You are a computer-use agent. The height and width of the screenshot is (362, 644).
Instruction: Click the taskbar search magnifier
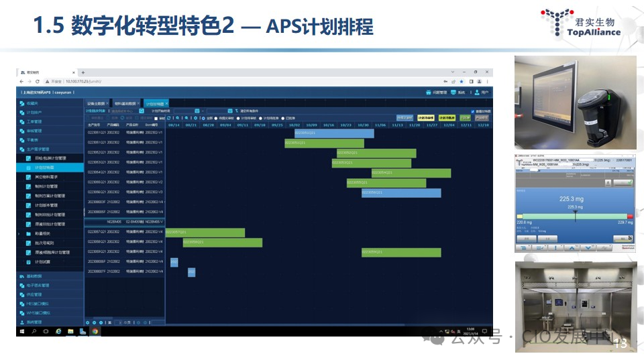(34, 331)
